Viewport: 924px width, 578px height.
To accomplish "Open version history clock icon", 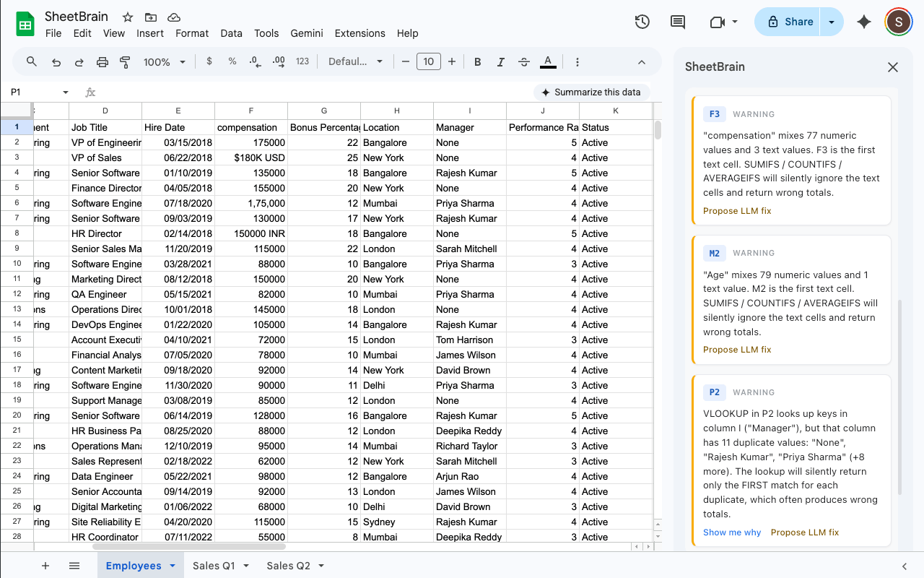I will 642,22.
